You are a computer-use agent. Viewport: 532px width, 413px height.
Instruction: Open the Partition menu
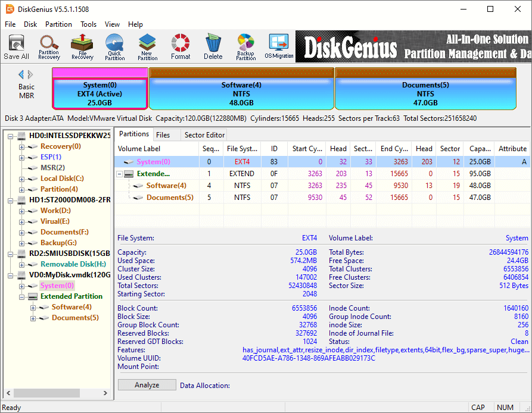point(58,24)
